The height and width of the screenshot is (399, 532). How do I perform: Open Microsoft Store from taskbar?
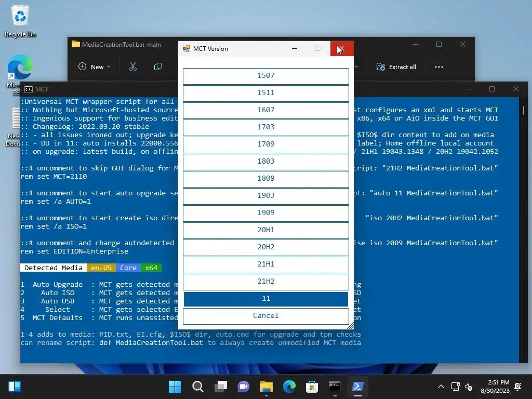(312, 387)
